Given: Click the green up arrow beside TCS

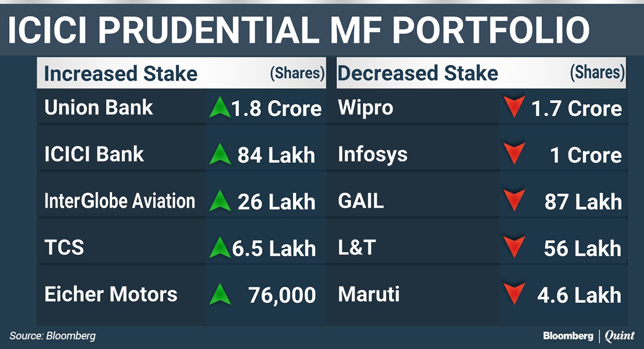Looking at the screenshot, I should pyautogui.click(x=220, y=248).
